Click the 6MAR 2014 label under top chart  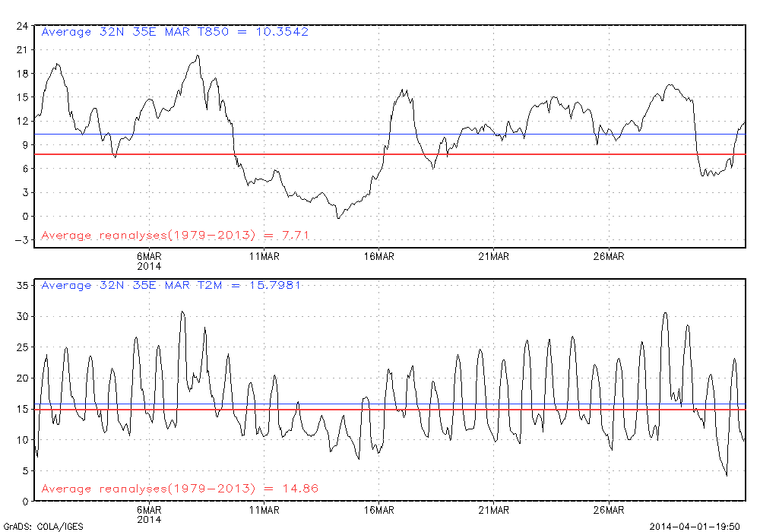point(148,261)
